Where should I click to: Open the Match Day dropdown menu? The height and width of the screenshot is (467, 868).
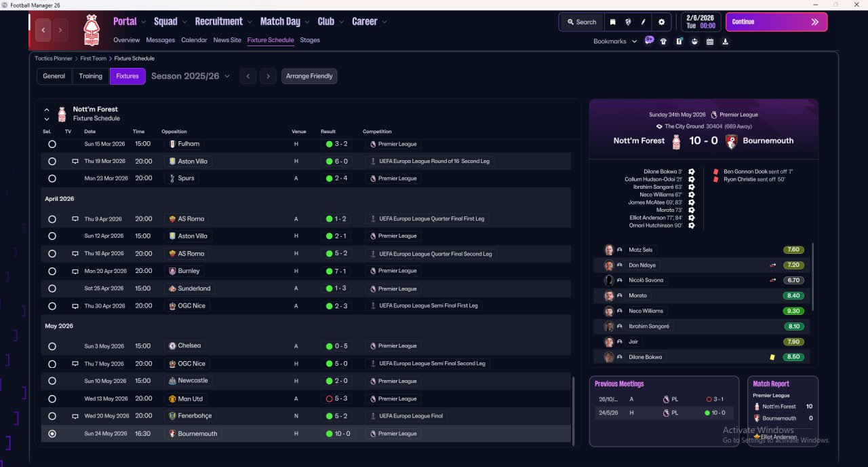click(285, 22)
